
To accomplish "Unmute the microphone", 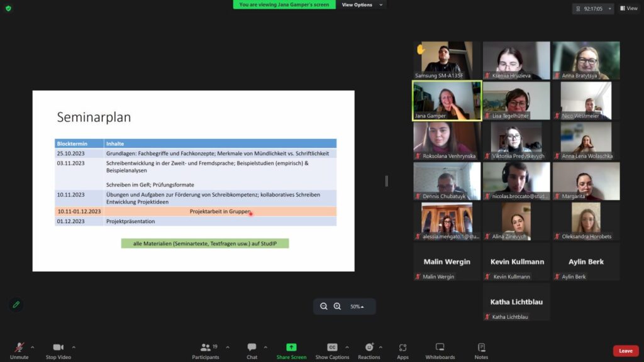I will [19, 351].
